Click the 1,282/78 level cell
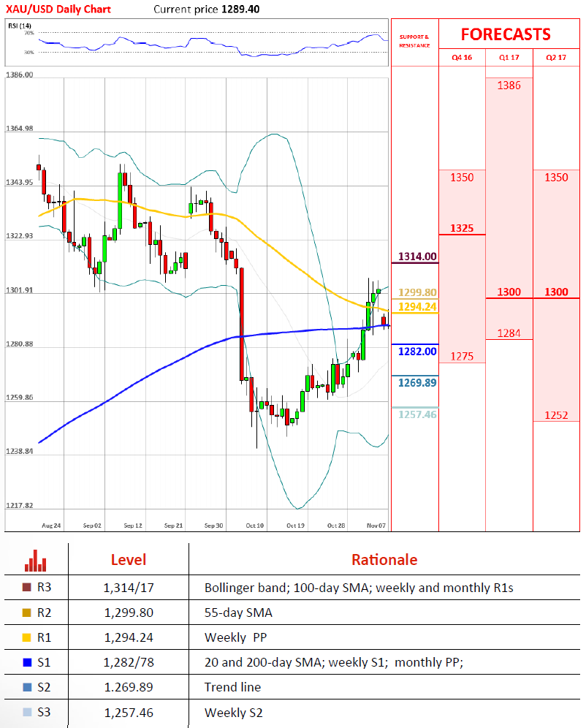The image size is (586, 728). 129,662
